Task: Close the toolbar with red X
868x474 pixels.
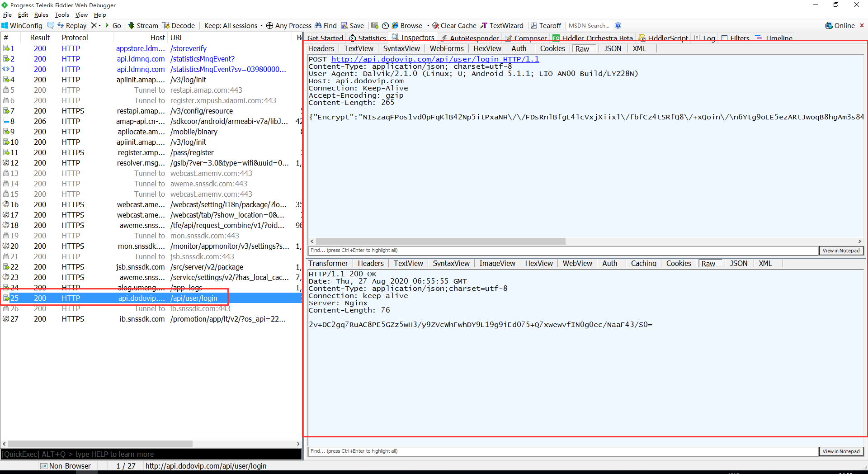Action: pos(862,25)
